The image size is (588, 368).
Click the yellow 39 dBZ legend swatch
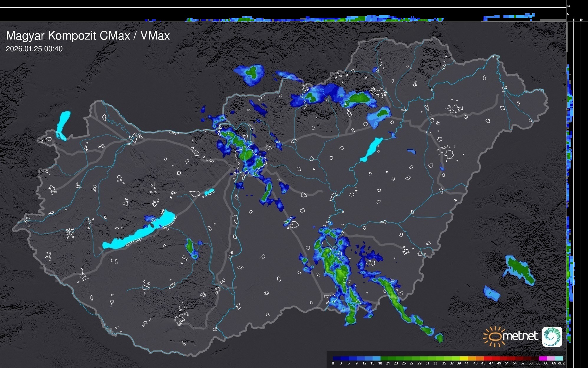click(463, 358)
